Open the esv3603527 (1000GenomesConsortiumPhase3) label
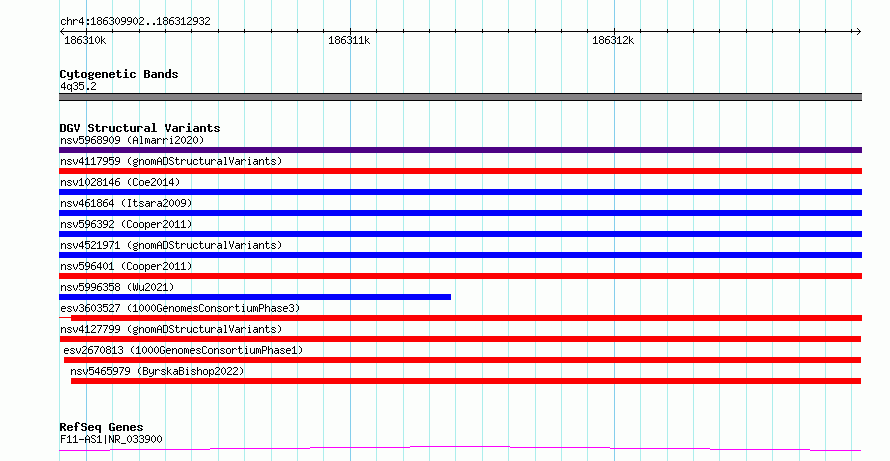Image resolution: width=890 pixels, height=461 pixels. coord(180,308)
